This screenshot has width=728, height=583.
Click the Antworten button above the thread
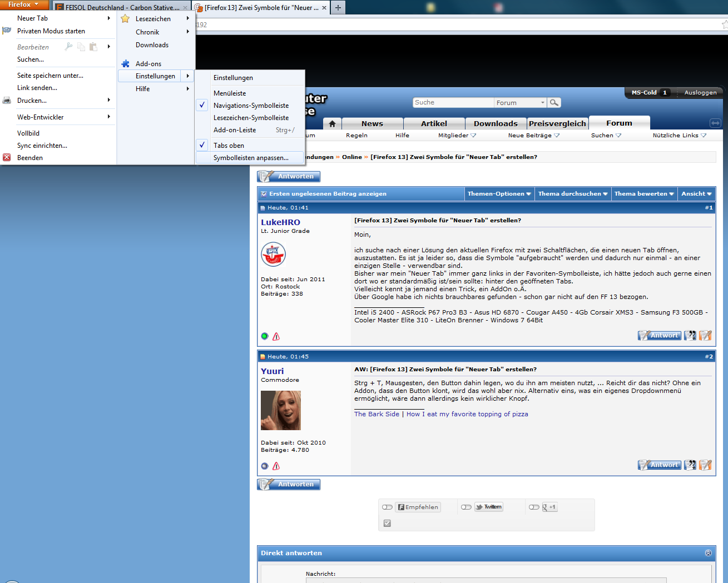coord(289,177)
